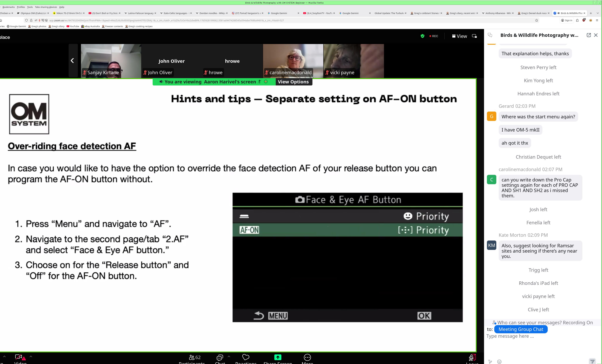Viewport: 602px width, 364px height.
Task: Open the View Options dropdown
Action: tap(293, 82)
